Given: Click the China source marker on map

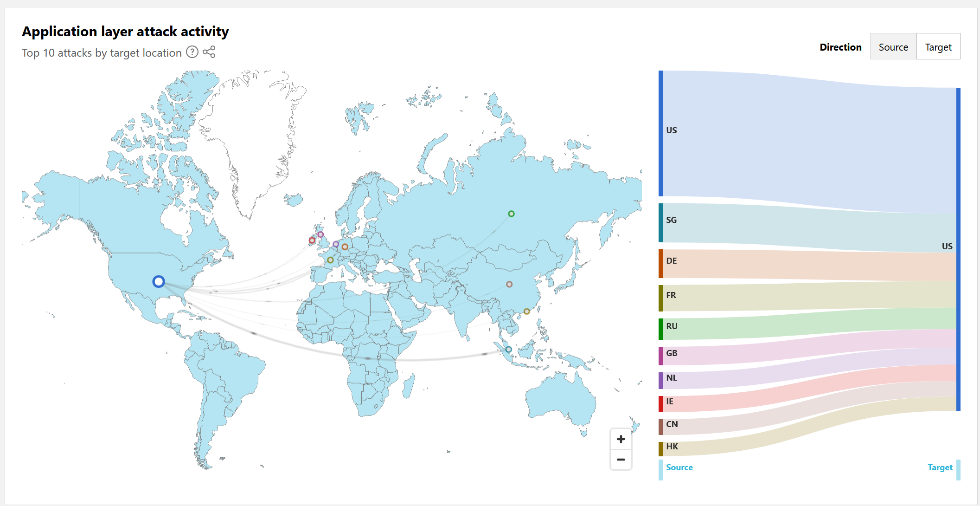Looking at the screenshot, I should pyautogui.click(x=509, y=284).
